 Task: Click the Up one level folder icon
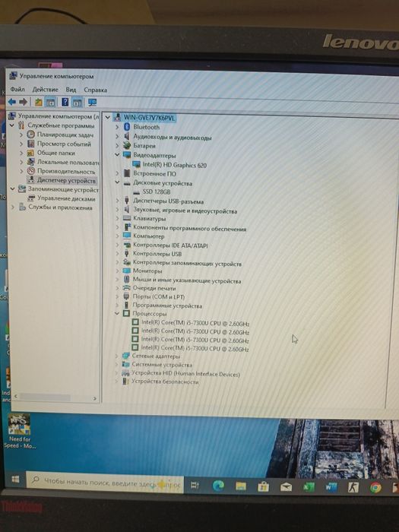click(38, 102)
